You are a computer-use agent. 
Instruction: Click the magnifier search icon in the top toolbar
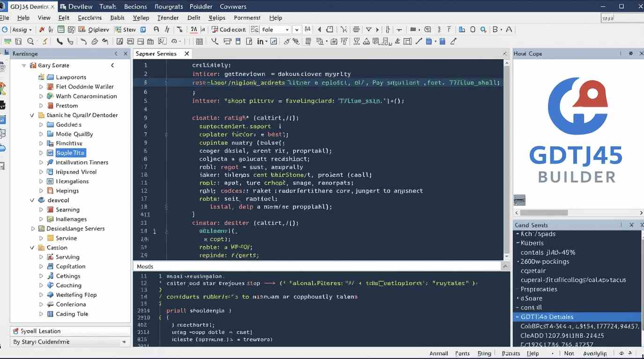click(x=483, y=29)
